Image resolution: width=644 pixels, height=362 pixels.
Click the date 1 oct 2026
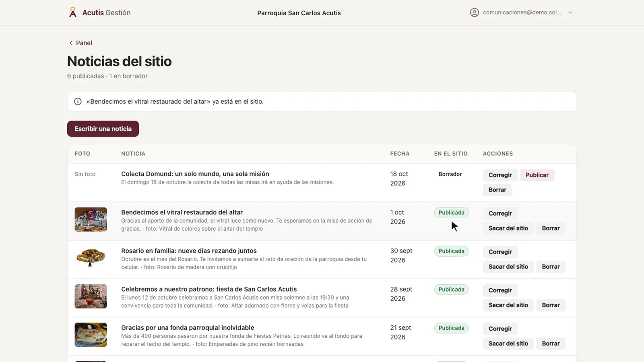pyautogui.click(x=398, y=217)
